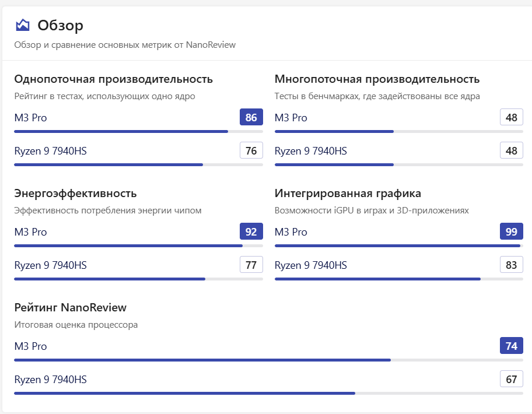Open M3 Pro under Однопоточная производительность
The image size is (532, 414).
coord(30,118)
